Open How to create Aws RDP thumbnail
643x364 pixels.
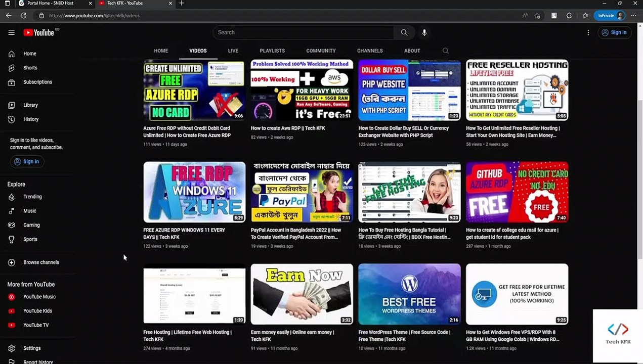pyautogui.click(x=302, y=90)
